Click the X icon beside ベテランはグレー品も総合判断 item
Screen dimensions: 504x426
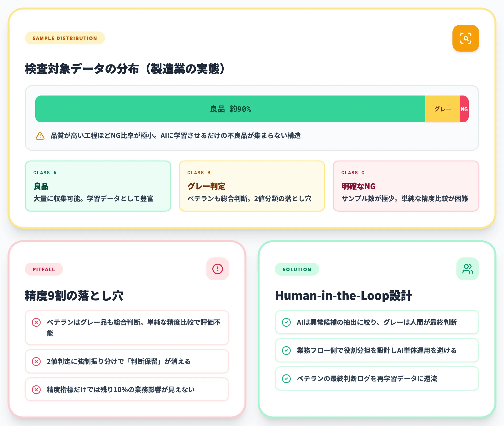coord(36,322)
